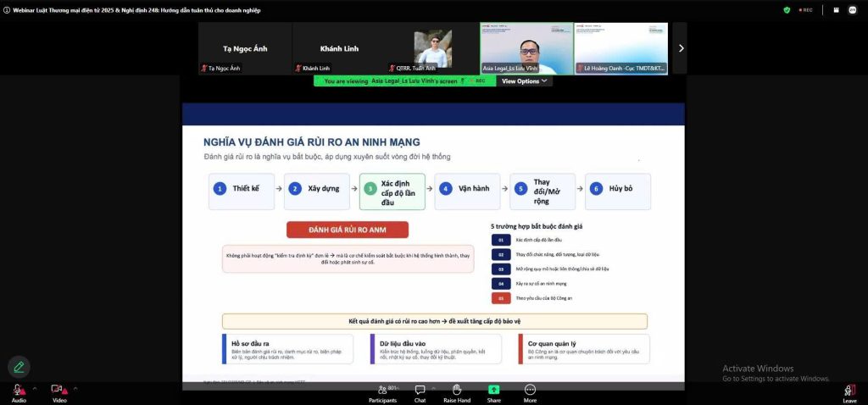This screenshot has height=405, width=868.
Task: Open the view layout icon at top right
Action: pos(836,10)
